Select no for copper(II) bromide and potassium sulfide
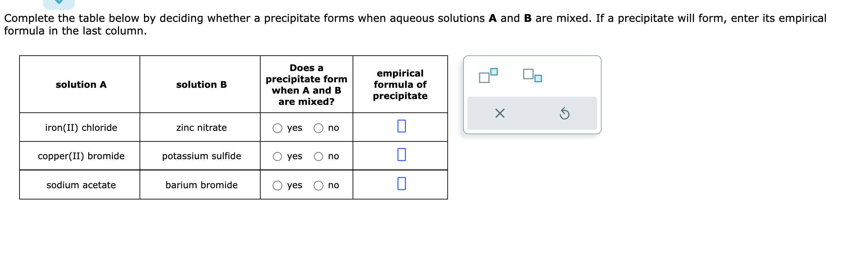 (x=319, y=156)
